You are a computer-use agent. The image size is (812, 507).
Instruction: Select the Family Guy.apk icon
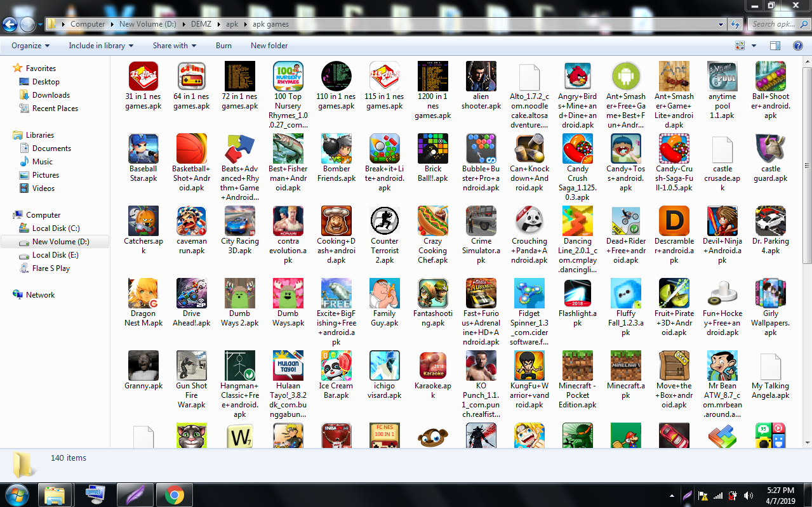384,293
